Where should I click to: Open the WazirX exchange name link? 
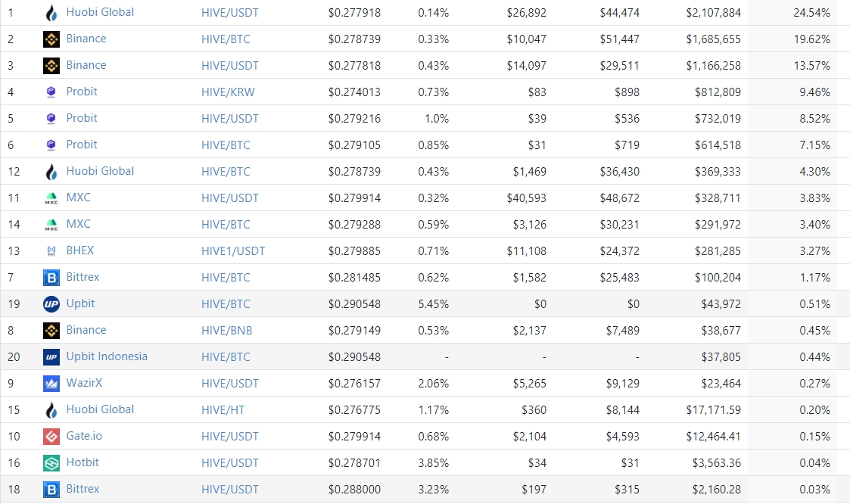[x=84, y=383]
